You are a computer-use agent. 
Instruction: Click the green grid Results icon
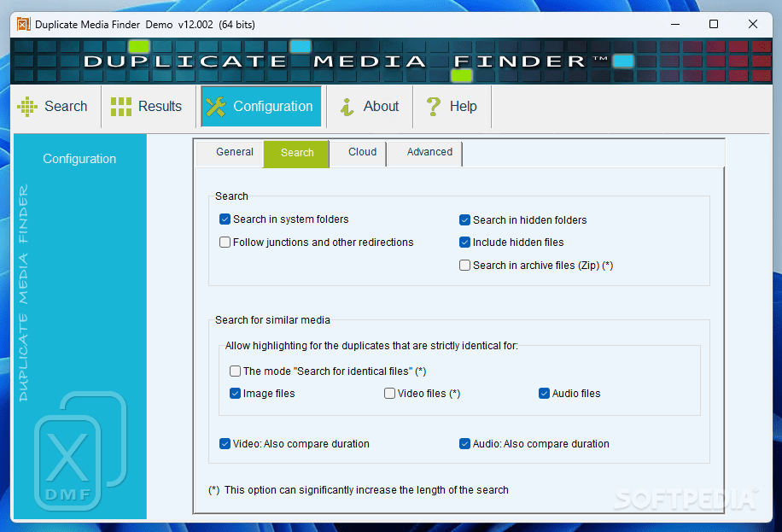coord(121,106)
